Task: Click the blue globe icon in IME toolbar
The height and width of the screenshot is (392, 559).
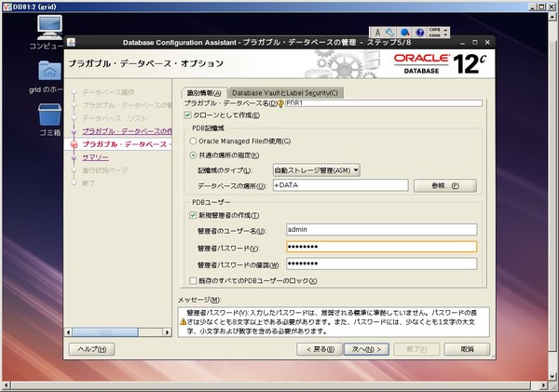Action: 404,33
